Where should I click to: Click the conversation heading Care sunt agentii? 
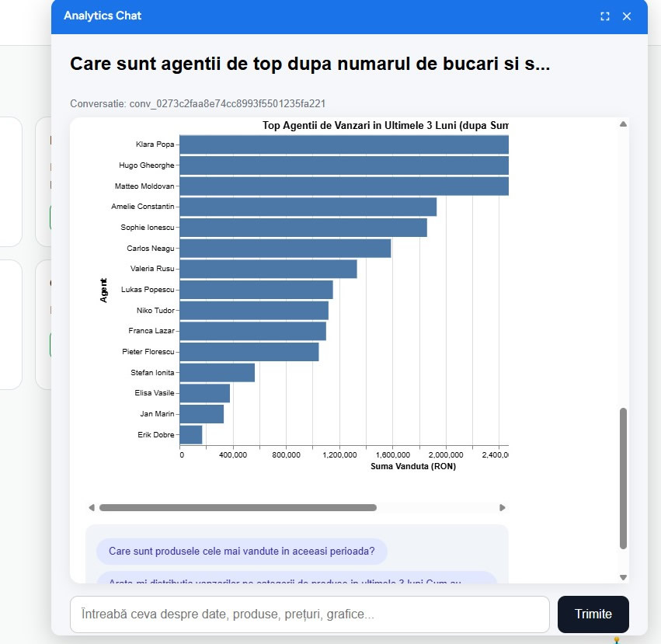tap(310, 64)
